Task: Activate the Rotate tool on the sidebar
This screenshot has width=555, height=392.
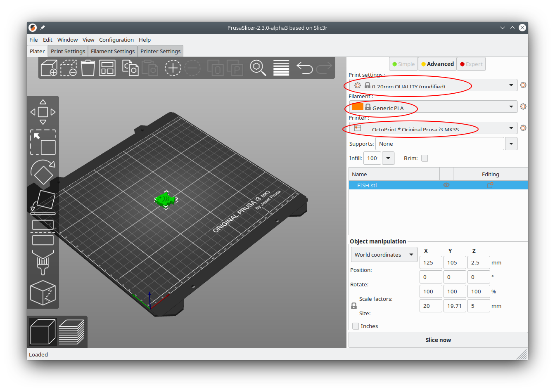Action: [43, 171]
